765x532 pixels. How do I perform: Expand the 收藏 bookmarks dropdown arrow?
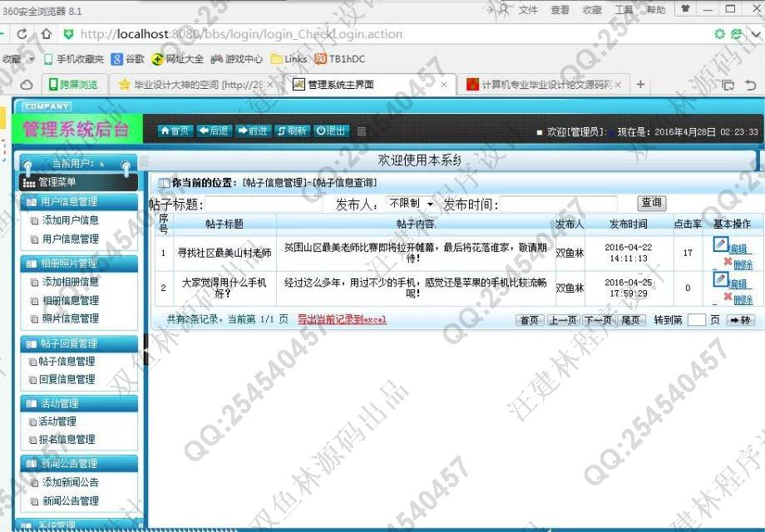[x=32, y=59]
